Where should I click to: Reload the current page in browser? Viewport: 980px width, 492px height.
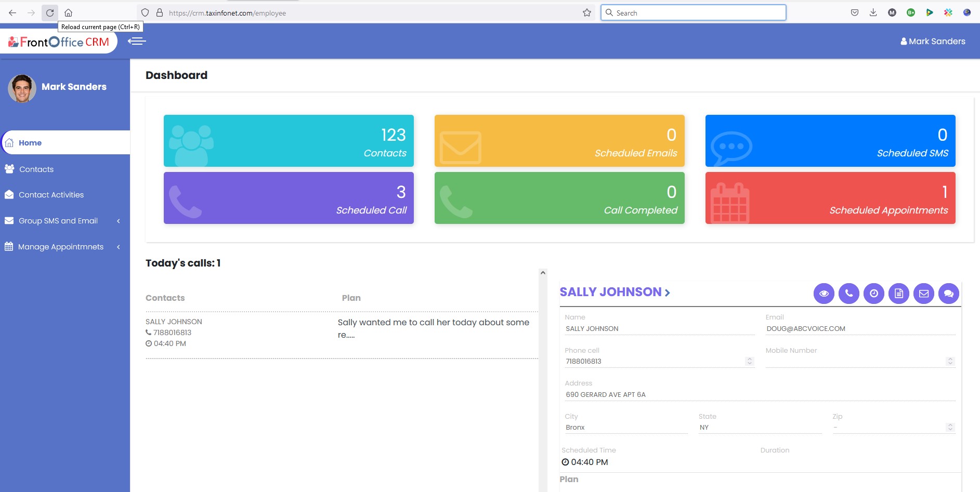click(x=50, y=13)
